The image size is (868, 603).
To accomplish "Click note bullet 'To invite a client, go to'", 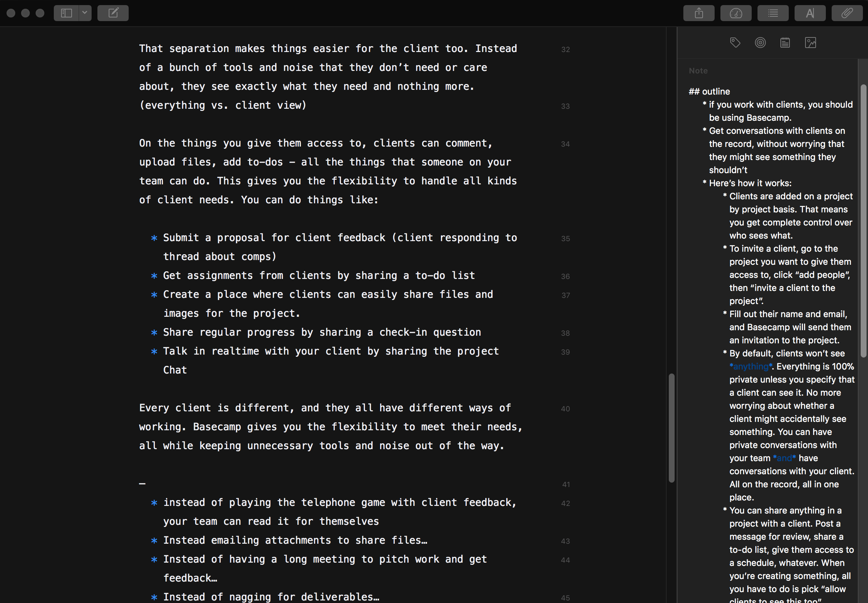I will point(783,249).
